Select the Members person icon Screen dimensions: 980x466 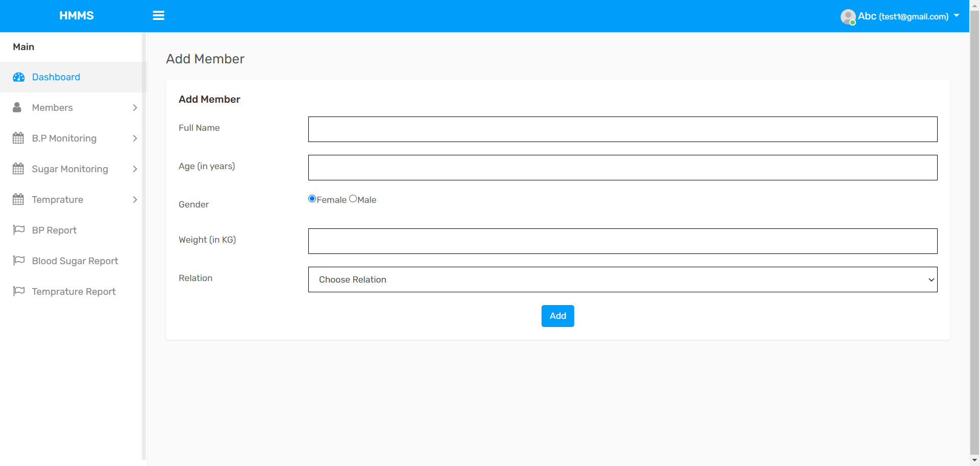(x=17, y=107)
